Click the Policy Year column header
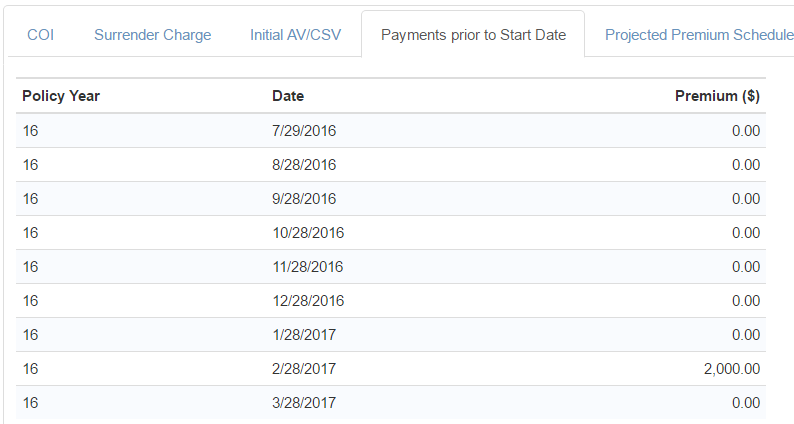This screenshot has height=424, width=794. 61,96
